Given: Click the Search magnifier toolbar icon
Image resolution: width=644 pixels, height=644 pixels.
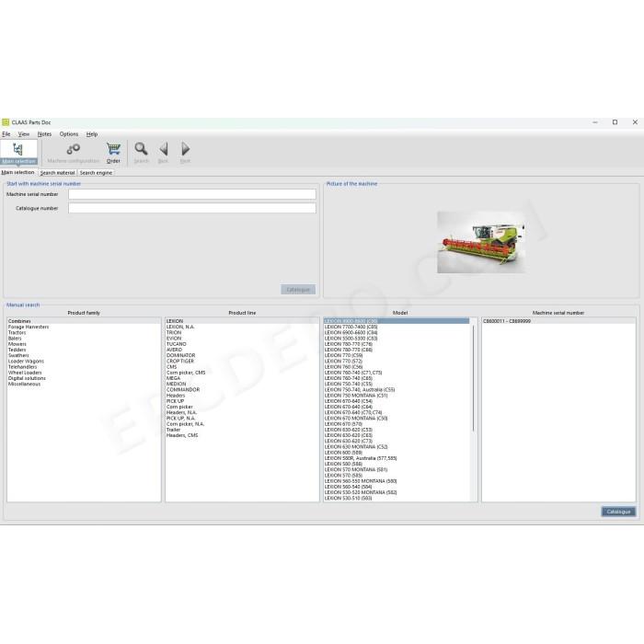Looking at the screenshot, I should point(142,153).
